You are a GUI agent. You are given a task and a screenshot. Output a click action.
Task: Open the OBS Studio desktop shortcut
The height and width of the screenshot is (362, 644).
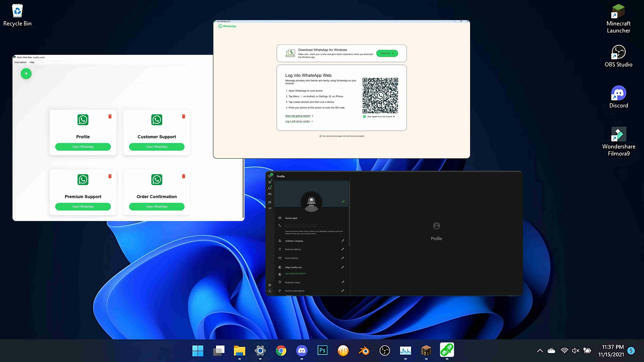[x=619, y=56]
